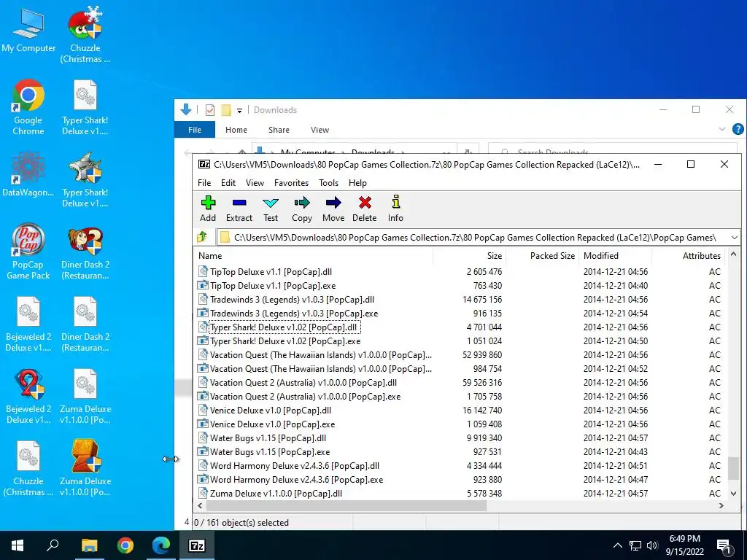The width and height of the screenshot is (747, 560).
Task: Sort the file list by the Size column
Action: click(x=469, y=256)
